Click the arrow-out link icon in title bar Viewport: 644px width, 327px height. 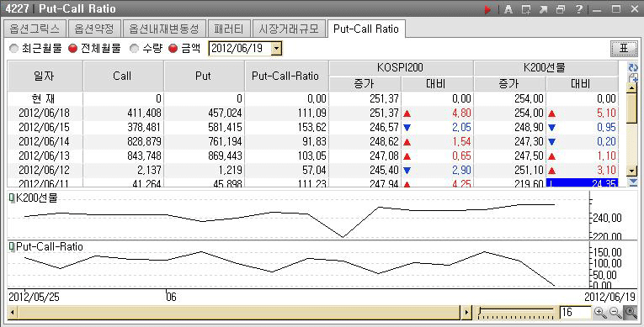point(543,9)
